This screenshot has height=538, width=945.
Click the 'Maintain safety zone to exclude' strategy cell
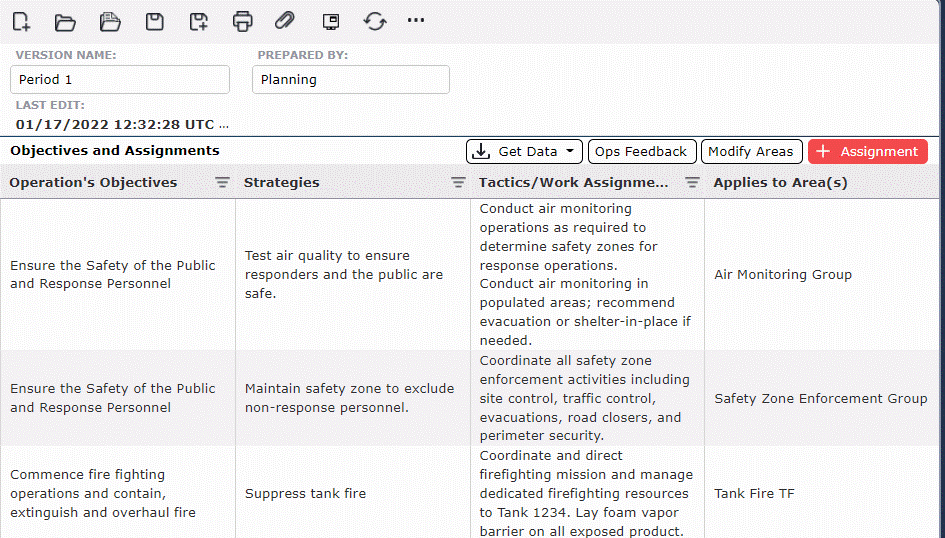pyautogui.click(x=353, y=398)
